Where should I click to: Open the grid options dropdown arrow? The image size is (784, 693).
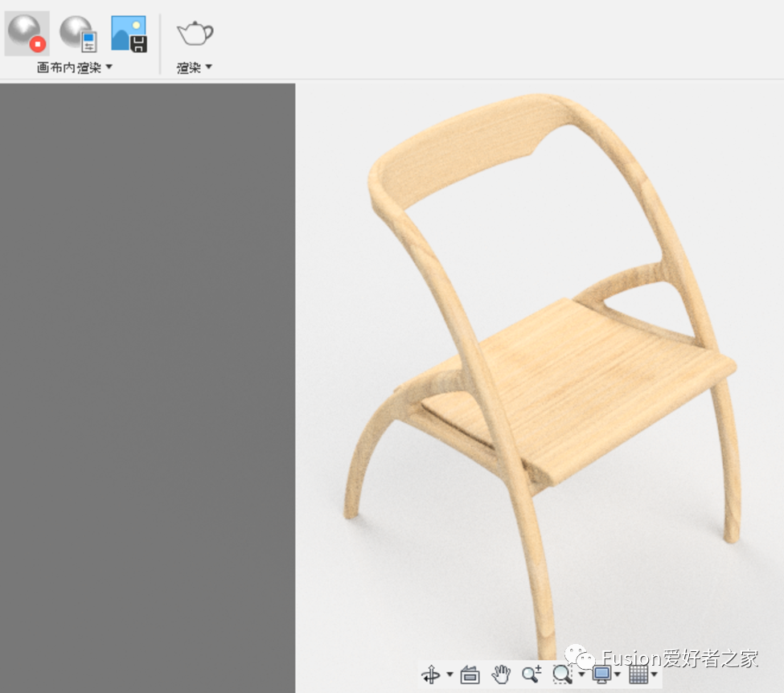click(x=655, y=675)
